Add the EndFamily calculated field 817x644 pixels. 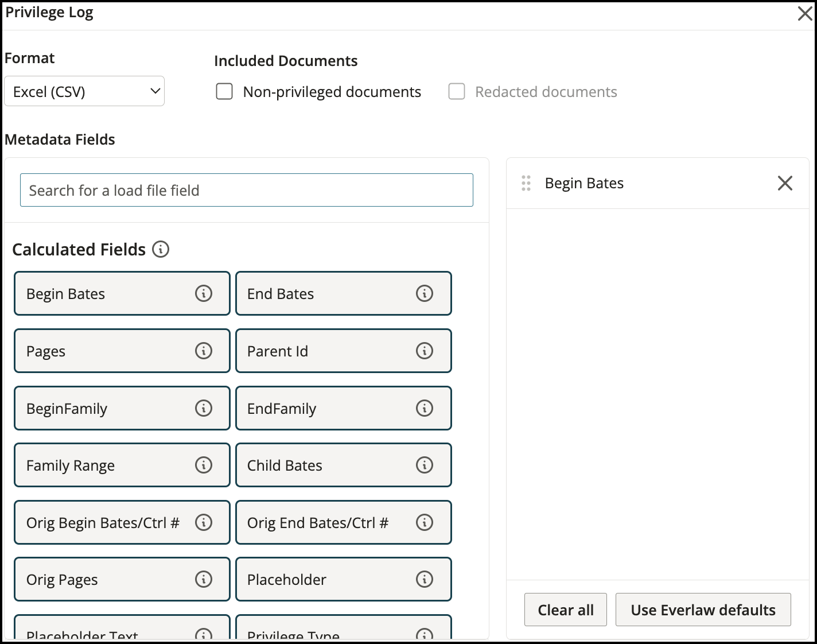pyautogui.click(x=324, y=408)
